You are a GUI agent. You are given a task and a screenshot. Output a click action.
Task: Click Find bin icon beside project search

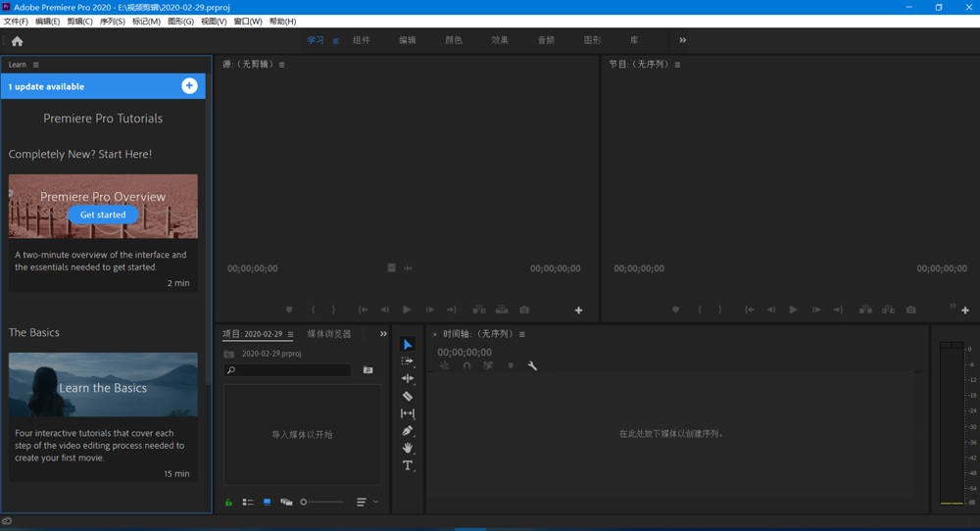[368, 370]
